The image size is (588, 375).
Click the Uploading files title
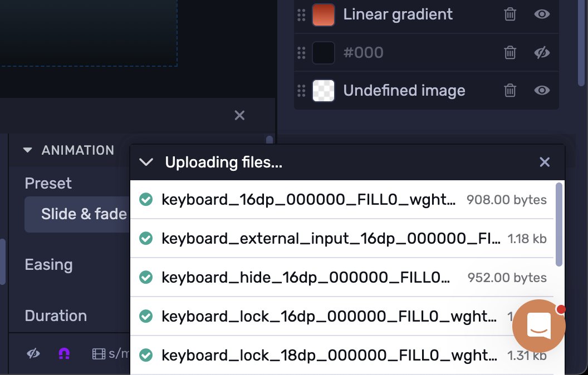point(223,162)
